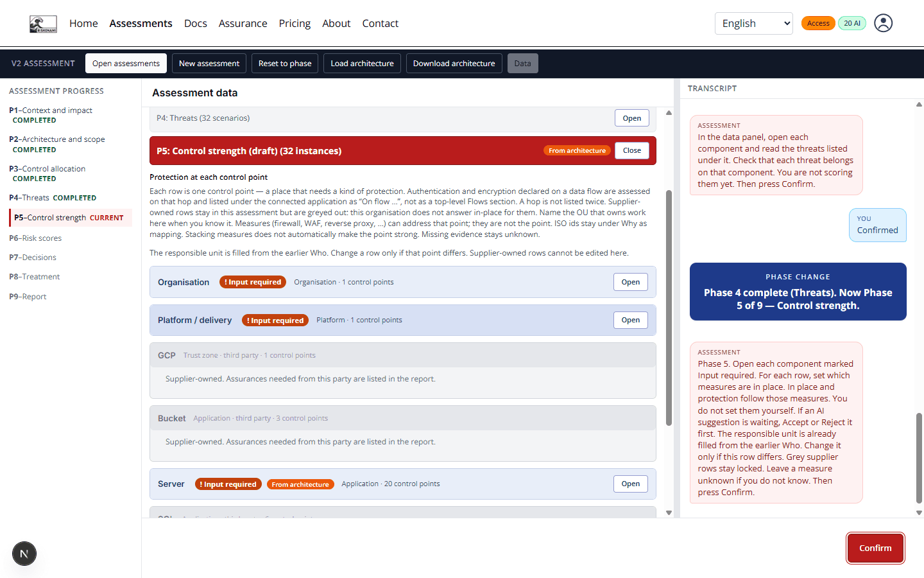This screenshot has height=578, width=924.
Task: Select P8 Treatment phase
Action: point(35,277)
